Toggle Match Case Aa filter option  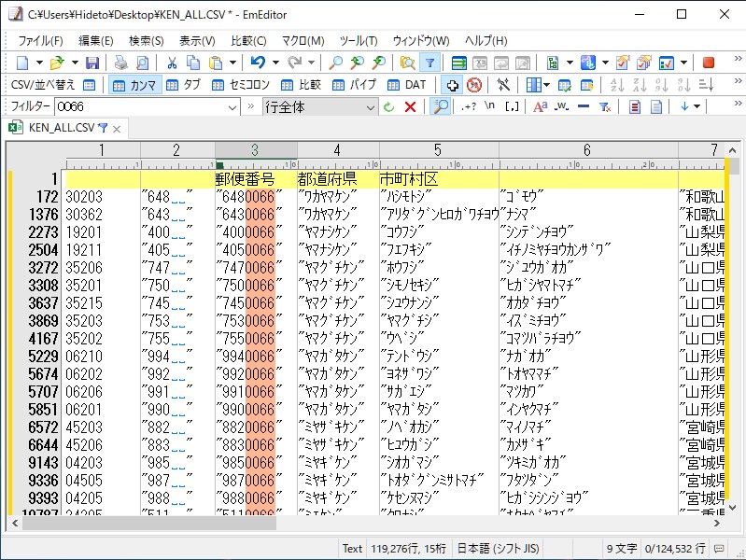[x=540, y=107]
